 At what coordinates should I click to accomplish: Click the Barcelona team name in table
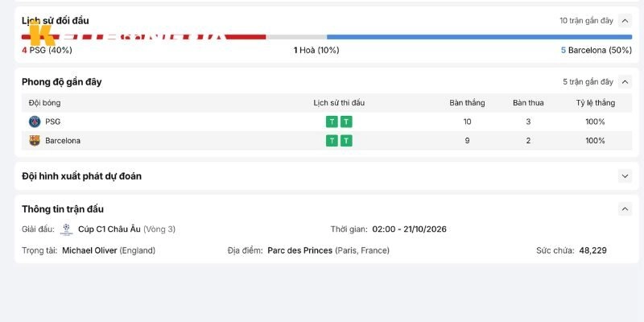click(63, 140)
